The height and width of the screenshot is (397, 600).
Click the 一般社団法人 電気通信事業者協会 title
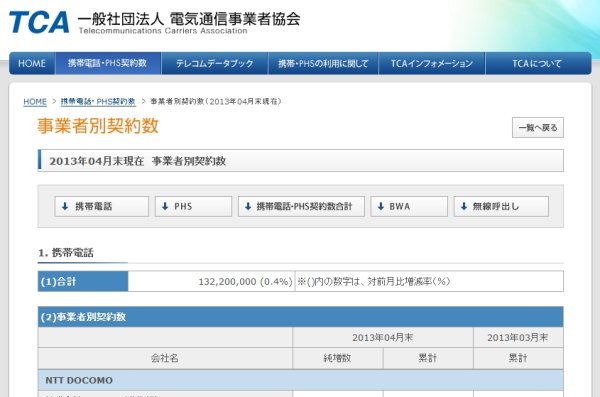[189, 18]
